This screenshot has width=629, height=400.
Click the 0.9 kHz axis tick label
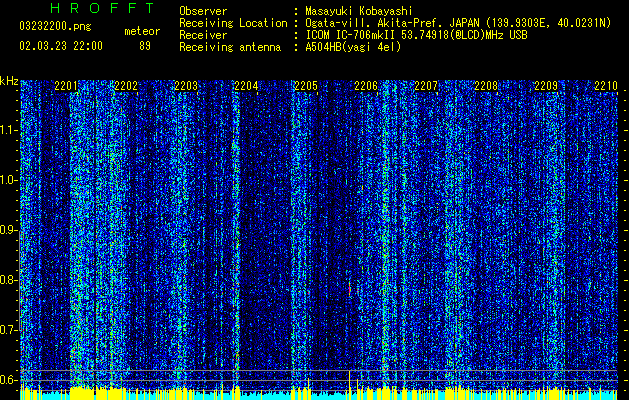pyautogui.click(x=8, y=230)
